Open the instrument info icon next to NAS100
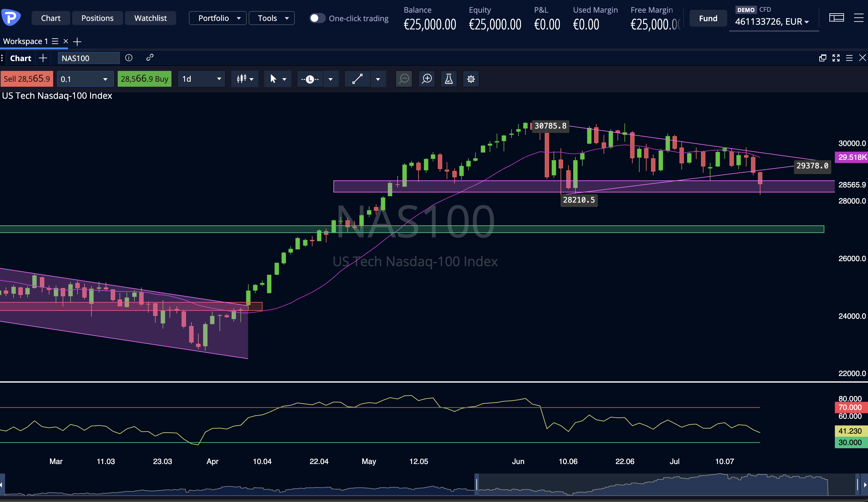Screen dimensions: 868x502 (x=129, y=58)
